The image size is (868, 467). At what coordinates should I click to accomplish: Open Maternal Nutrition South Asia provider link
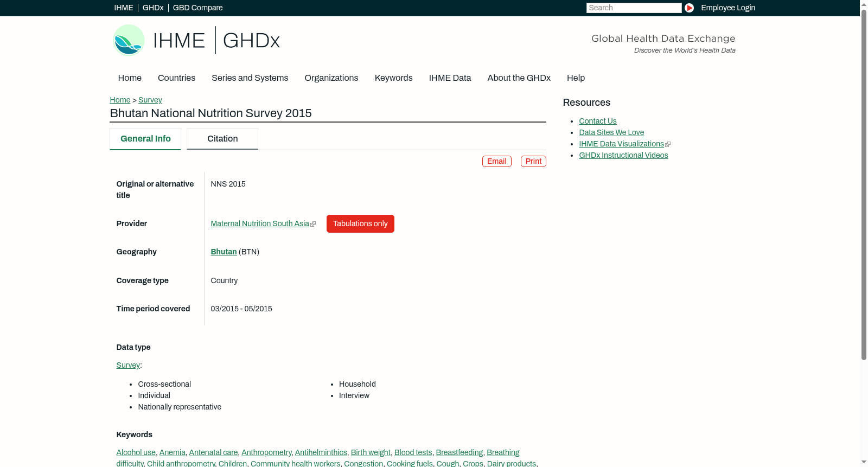(260, 223)
